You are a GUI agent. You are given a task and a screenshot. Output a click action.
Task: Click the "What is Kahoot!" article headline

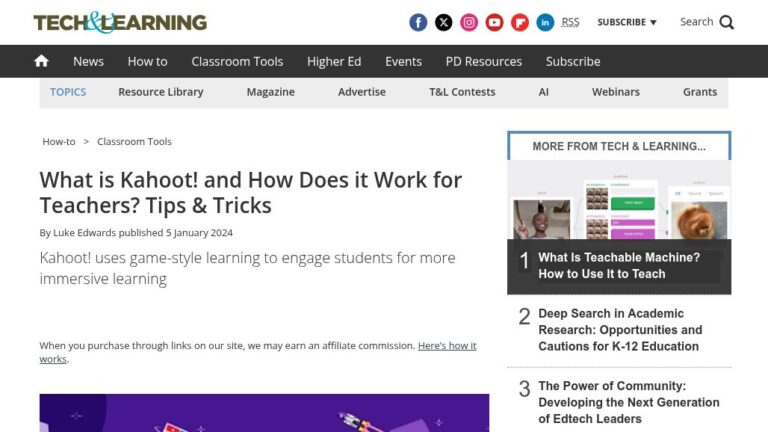(x=250, y=192)
